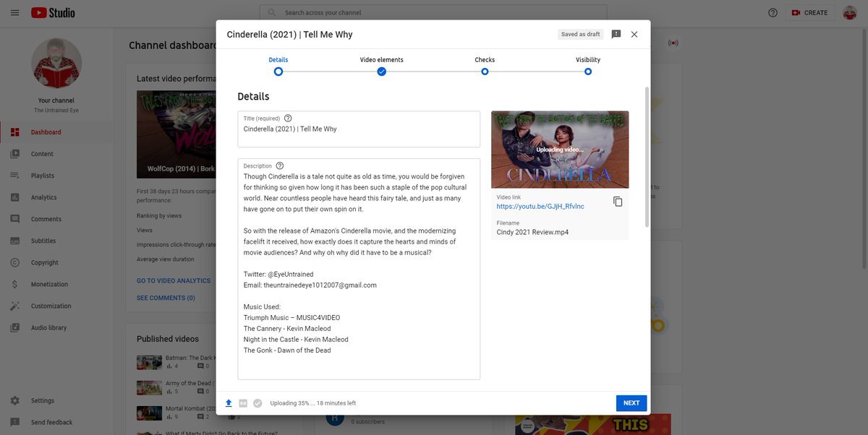
Task: Click the Video elements checkmark circle
Action: tap(382, 72)
